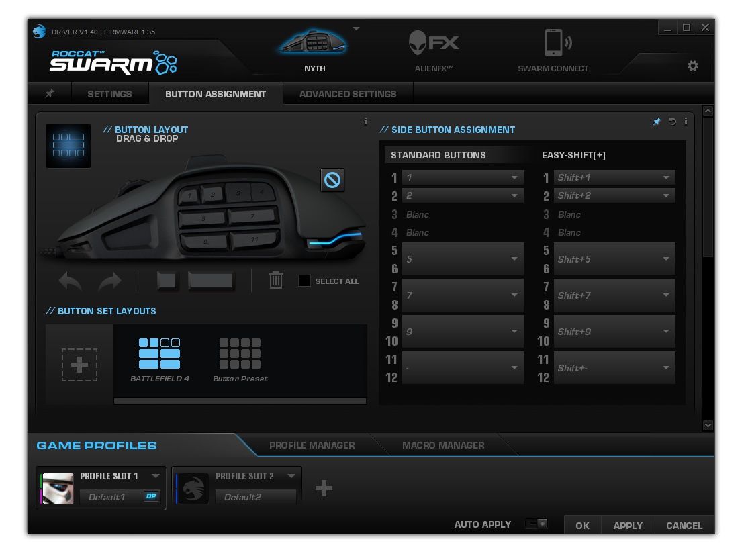Screen dimensions: 746x560
Task: Select the NYTH mouse device icon
Action: pyautogui.click(x=313, y=42)
